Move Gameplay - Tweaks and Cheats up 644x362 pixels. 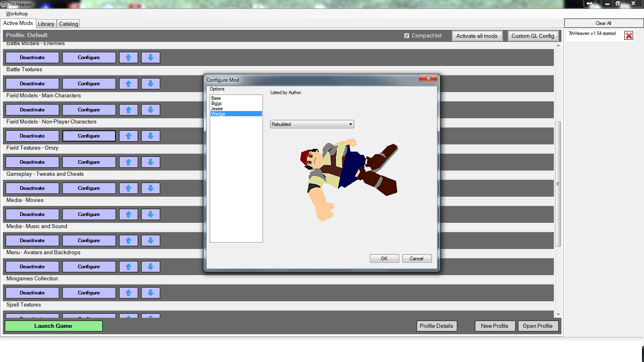tap(129, 188)
